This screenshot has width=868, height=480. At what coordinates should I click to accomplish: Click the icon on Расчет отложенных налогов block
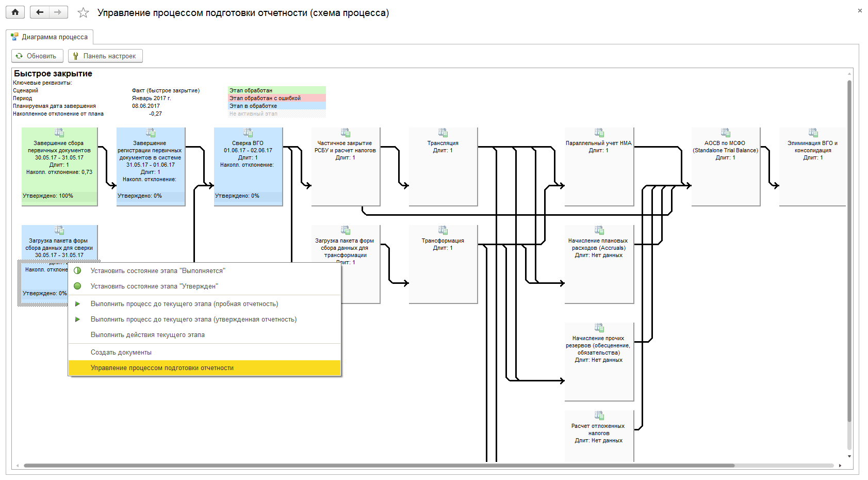coord(599,416)
